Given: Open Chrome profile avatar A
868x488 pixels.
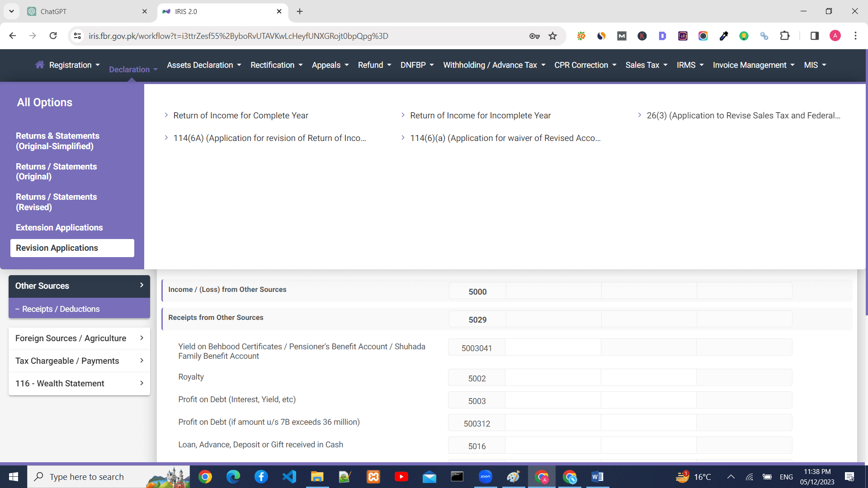Looking at the screenshot, I should (x=835, y=36).
